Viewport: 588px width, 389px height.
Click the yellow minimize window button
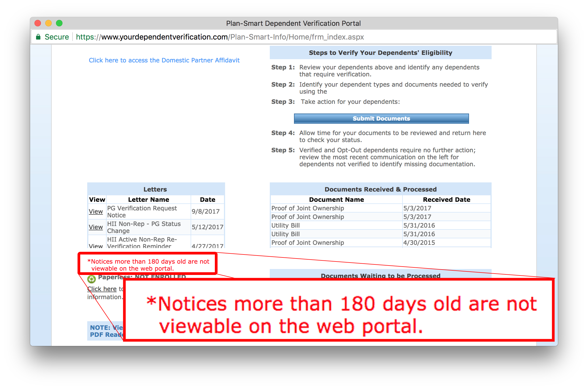48,23
